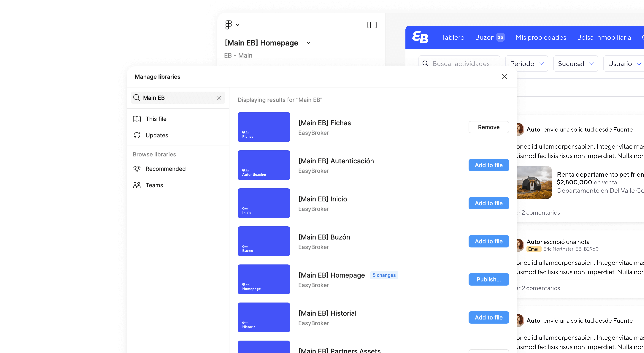Viewport: 644px width, 353px height.
Task: Open the Buzón tab
Action: tap(485, 37)
